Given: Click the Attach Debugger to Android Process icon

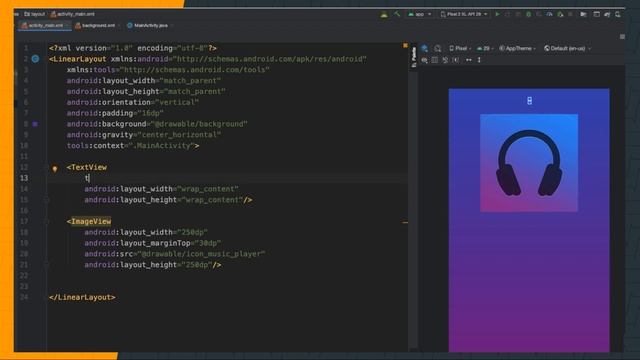Looking at the screenshot, I should pyautogui.click(x=560, y=14).
